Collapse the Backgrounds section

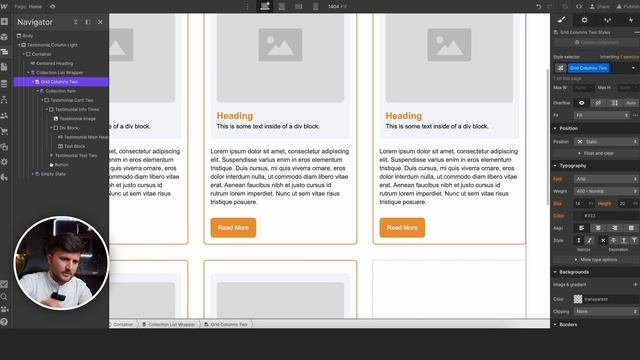[x=571, y=272]
